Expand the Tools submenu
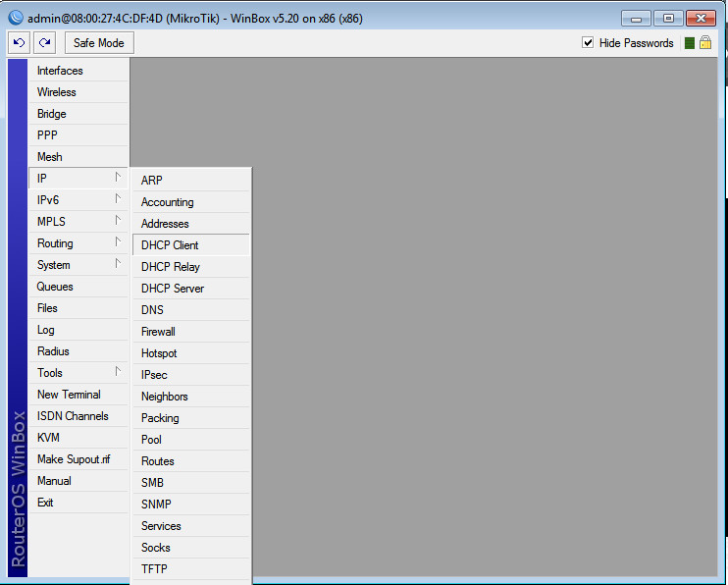The image size is (728, 585). click(x=78, y=373)
